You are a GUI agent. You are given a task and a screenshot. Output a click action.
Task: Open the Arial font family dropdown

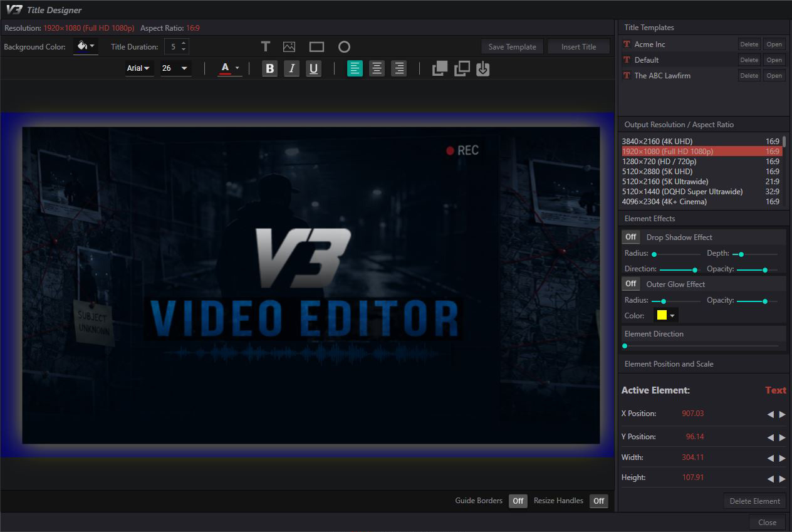(138, 68)
